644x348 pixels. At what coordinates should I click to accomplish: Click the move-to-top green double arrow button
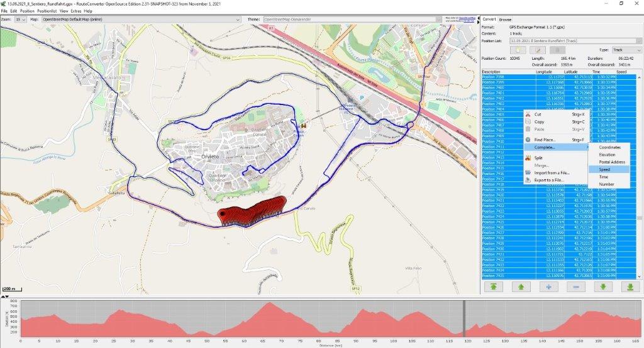point(493,286)
